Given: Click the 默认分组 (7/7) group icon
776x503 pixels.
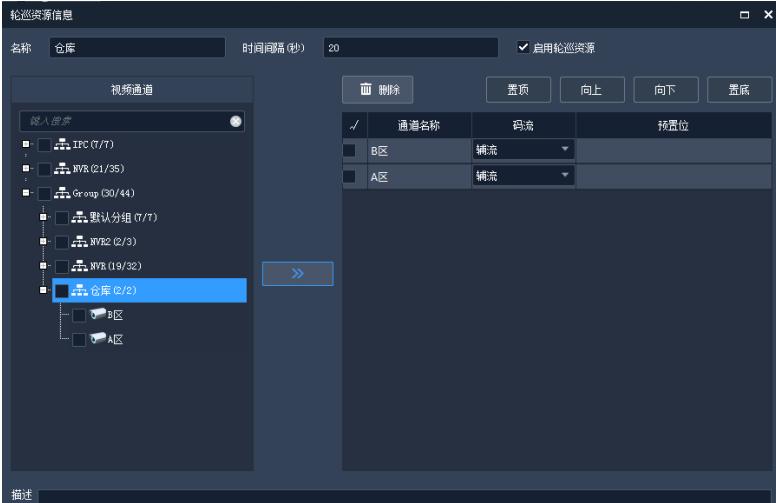Looking at the screenshot, I should pos(80,217).
